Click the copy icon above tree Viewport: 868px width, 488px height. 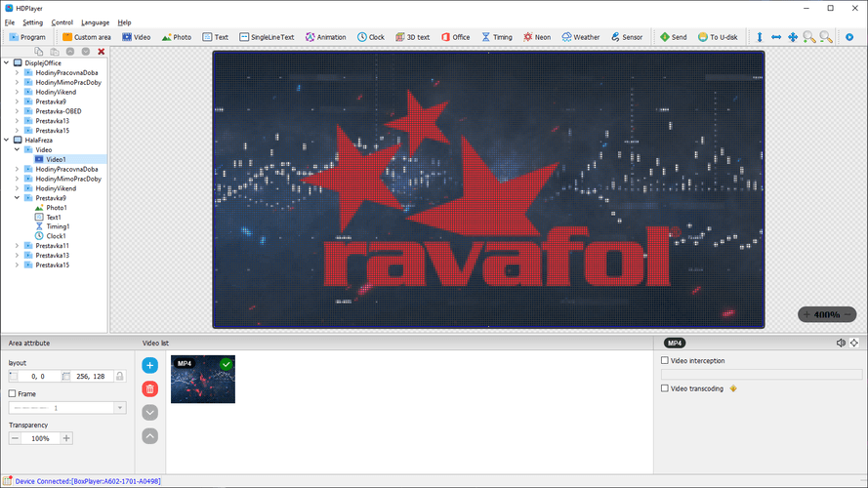pyautogui.click(x=39, y=52)
